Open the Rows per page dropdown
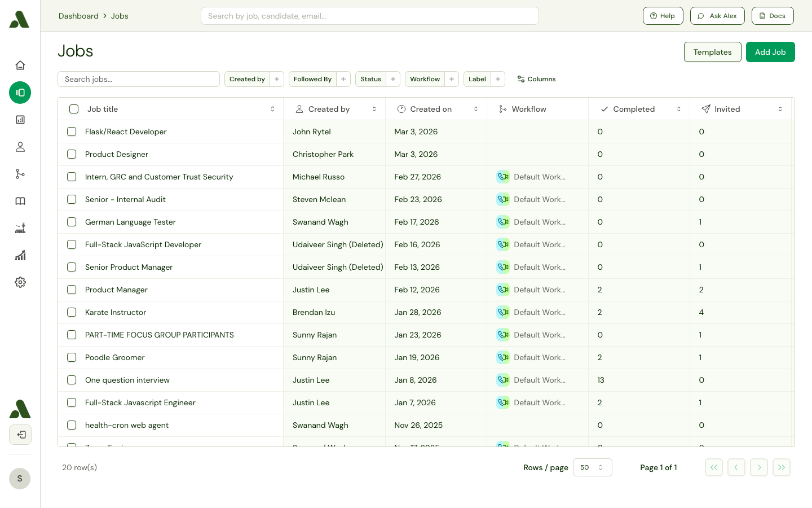 tap(593, 467)
